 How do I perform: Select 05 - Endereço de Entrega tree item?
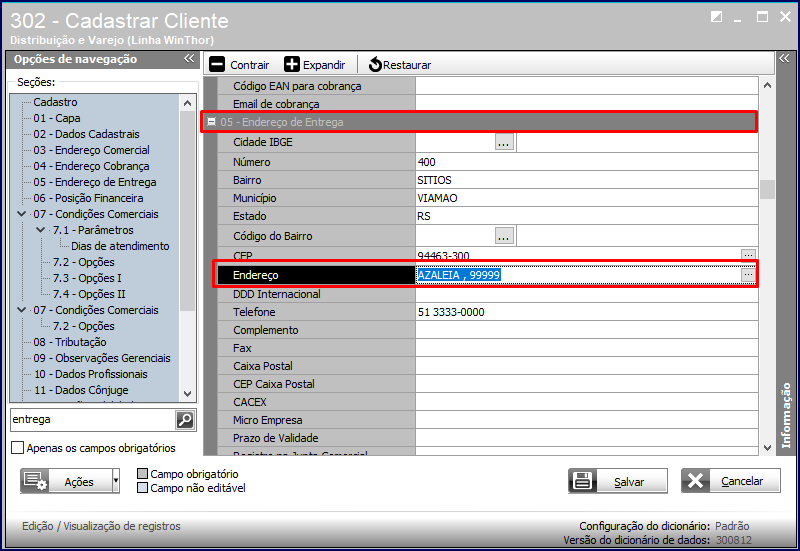(95, 182)
